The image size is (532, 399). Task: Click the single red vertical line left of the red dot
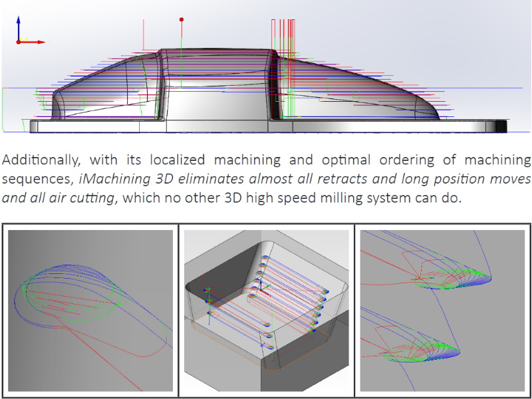(144, 40)
